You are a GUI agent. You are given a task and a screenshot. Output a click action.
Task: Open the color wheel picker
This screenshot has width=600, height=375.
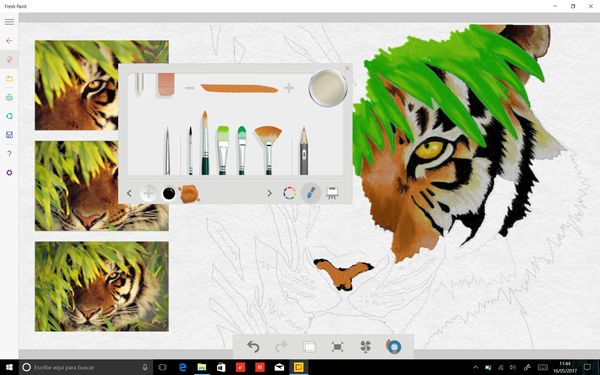tap(289, 193)
